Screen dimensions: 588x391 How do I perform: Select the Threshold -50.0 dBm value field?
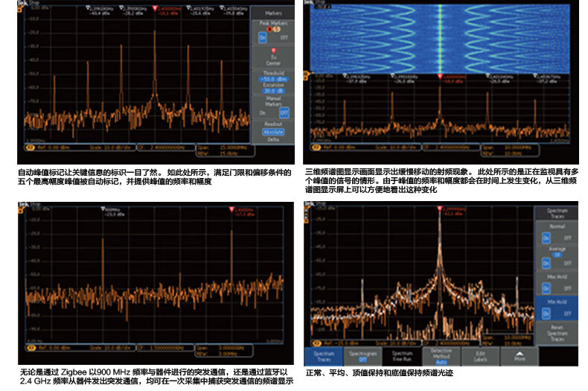coord(272,78)
